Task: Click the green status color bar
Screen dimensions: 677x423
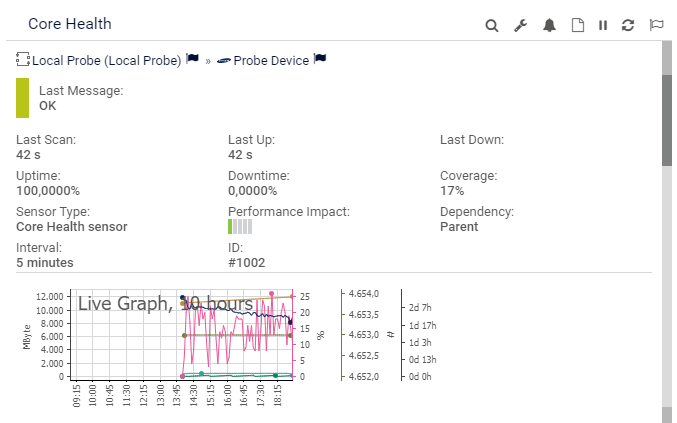Action: tap(22, 98)
